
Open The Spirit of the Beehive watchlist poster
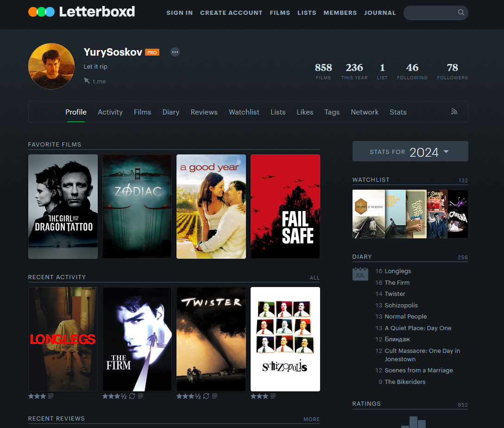coord(369,214)
